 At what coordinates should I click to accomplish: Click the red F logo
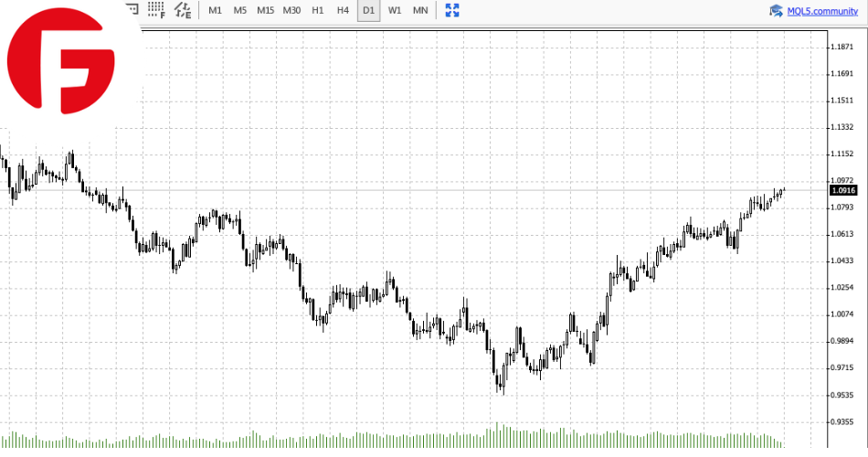(61, 64)
